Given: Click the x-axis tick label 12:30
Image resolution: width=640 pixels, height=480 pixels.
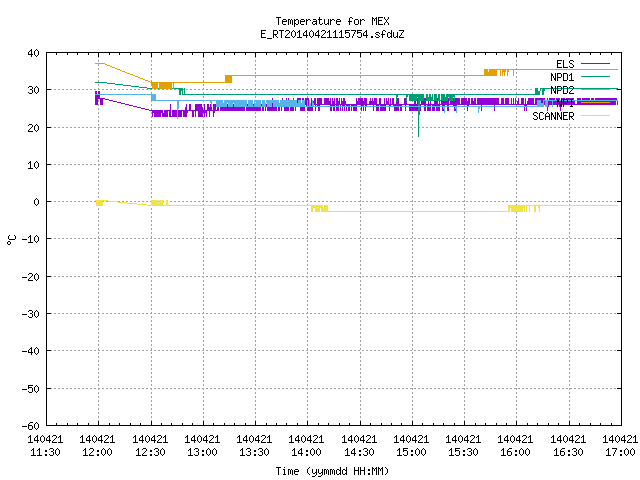Looking at the screenshot, I should [150, 452].
